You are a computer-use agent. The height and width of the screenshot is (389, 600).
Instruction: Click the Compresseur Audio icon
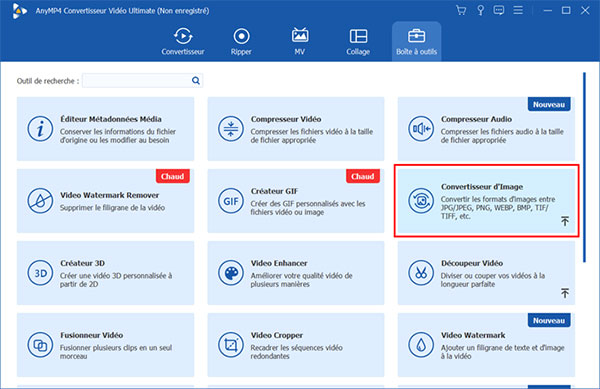(421, 129)
